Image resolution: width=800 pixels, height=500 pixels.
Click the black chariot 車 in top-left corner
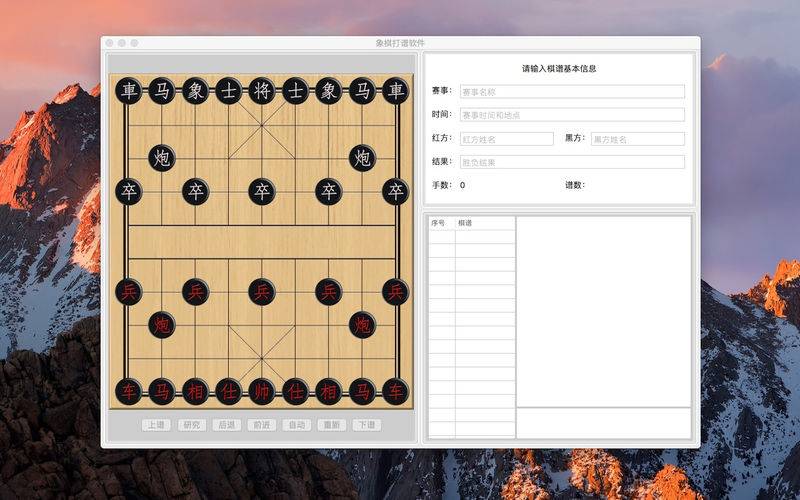(x=129, y=91)
